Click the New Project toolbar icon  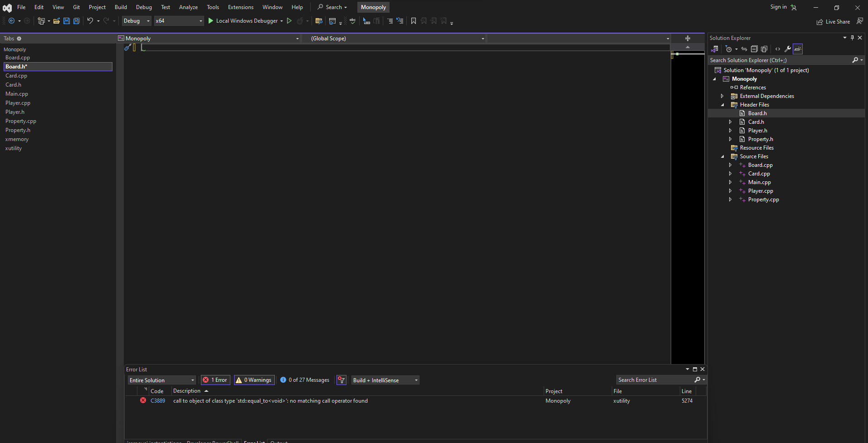point(41,21)
